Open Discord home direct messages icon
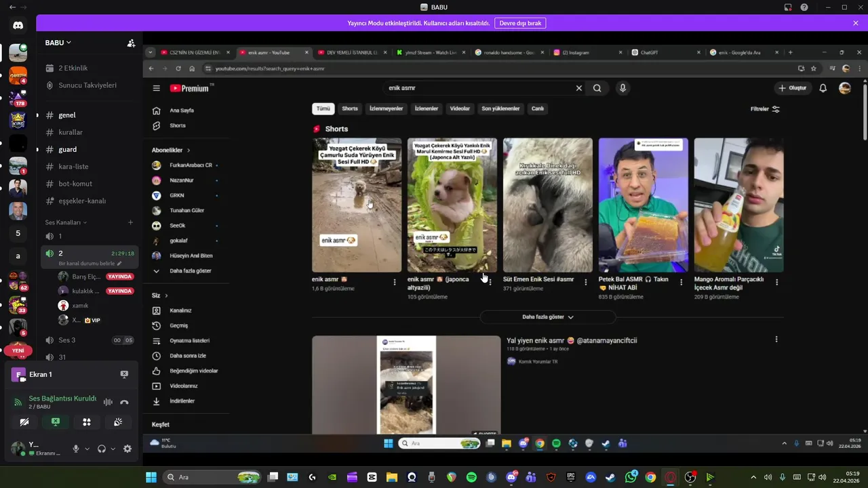This screenshot has height=488, width=868. [18, 26]
